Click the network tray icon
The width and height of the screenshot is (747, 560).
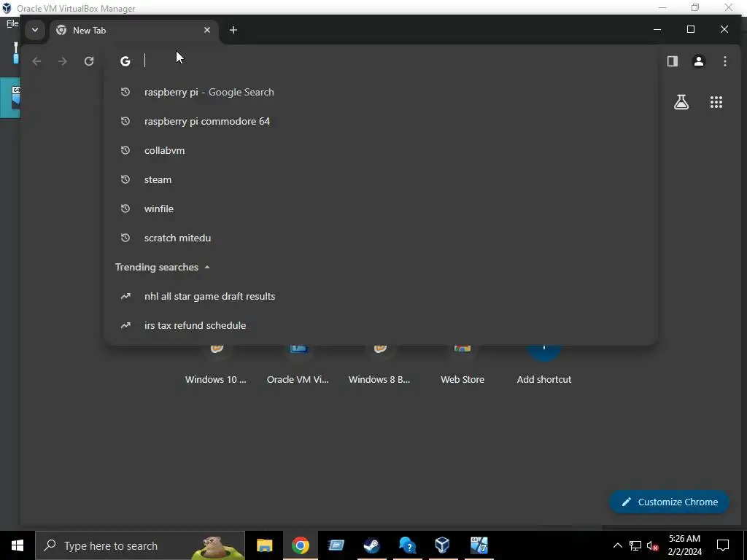[x=635, y=545]
